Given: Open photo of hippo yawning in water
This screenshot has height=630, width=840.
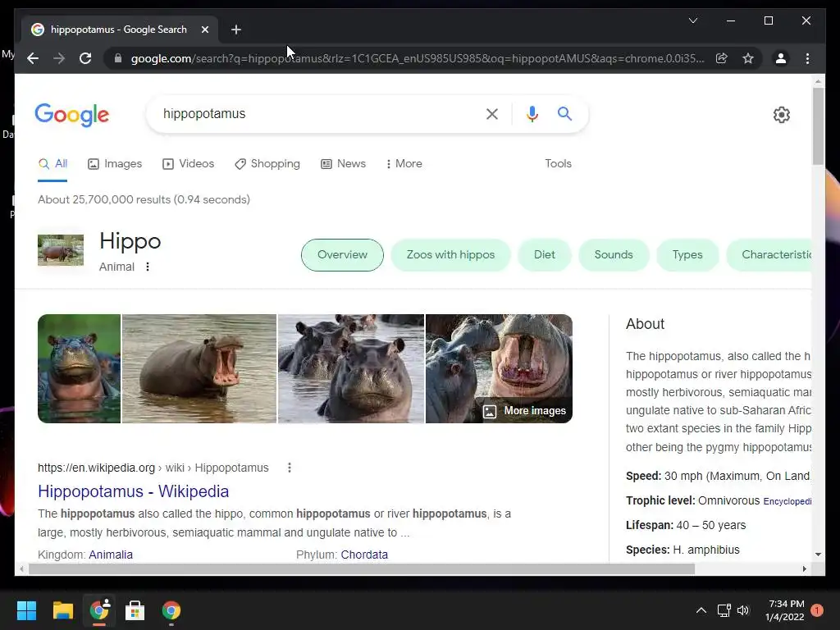Looking at the screenshot, I should click(199, 368).
